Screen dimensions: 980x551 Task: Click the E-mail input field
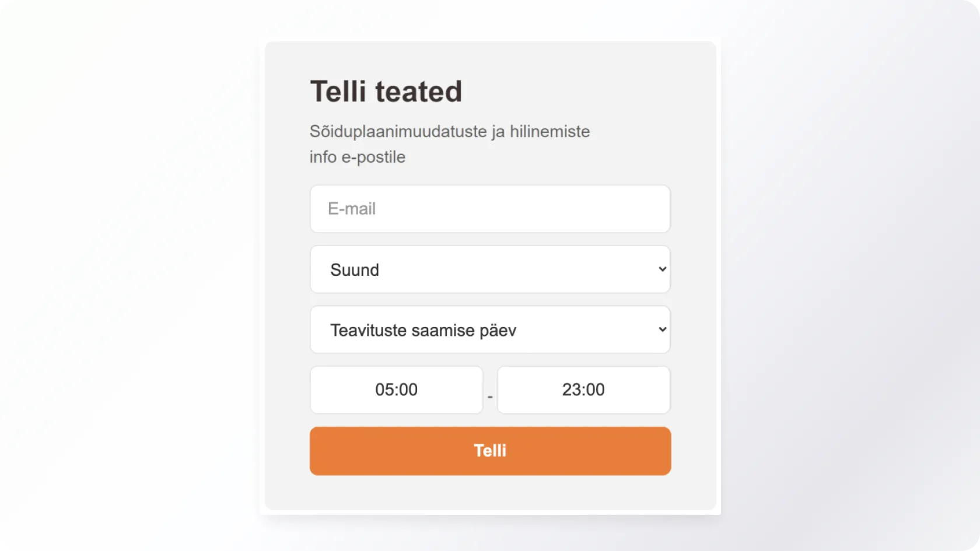click(490, 209)
